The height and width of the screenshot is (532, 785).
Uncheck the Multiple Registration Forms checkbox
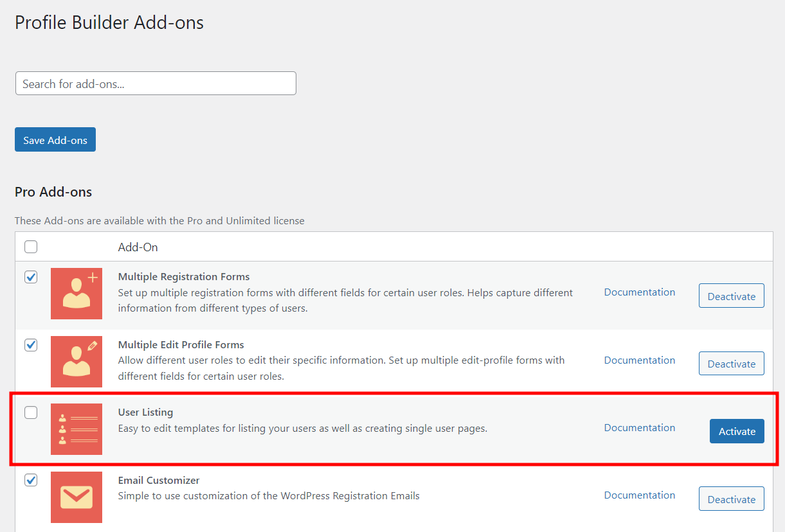coord(31,277)
